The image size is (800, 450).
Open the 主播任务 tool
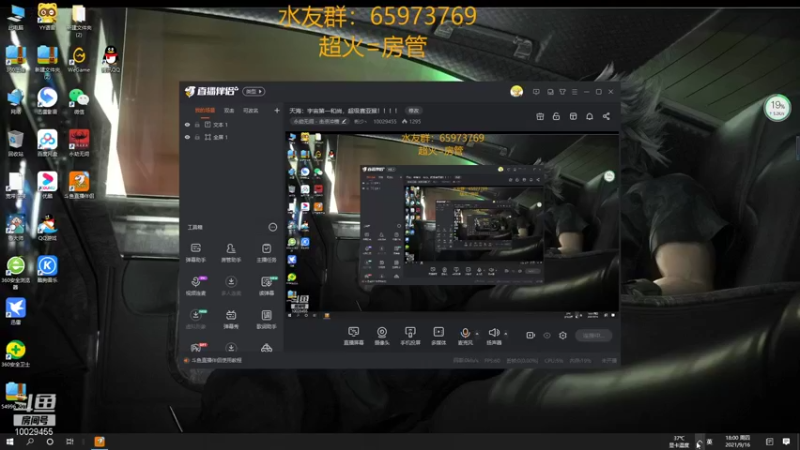coord(266,253)
